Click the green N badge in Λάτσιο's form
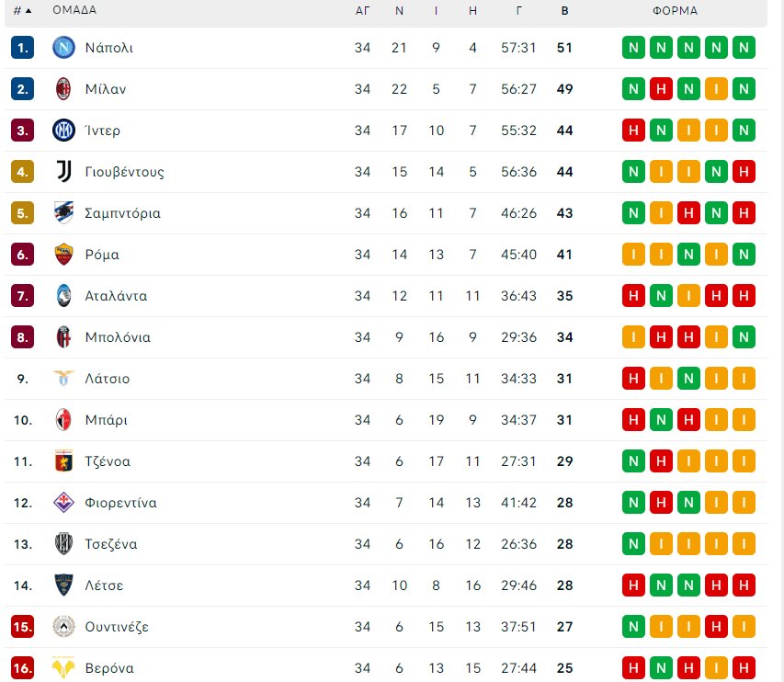This screenshot has height=682, width=784. [x=688, y=379]
